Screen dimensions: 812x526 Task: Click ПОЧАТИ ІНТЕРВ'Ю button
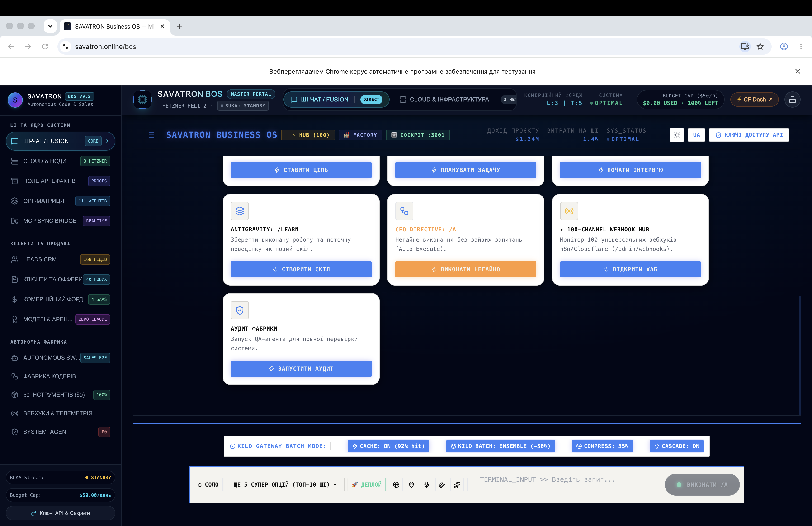coord(630,170)
